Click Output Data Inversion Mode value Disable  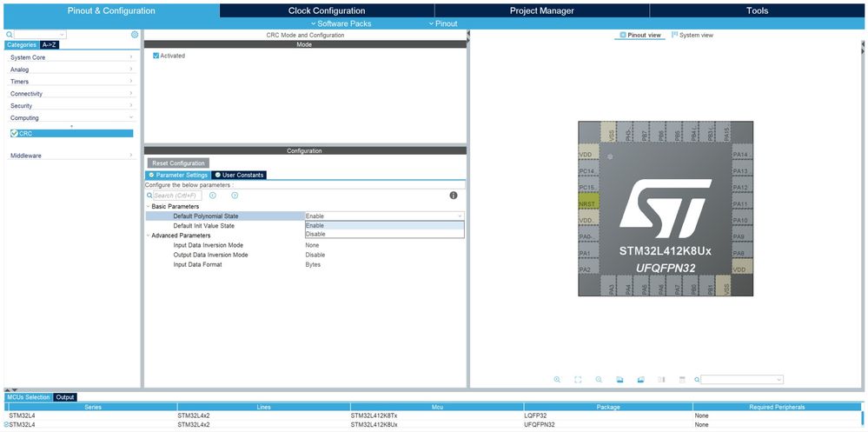315,255
